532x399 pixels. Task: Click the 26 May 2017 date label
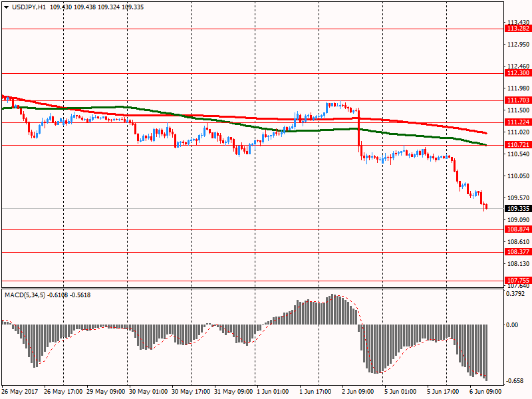[x=20, y=392]
